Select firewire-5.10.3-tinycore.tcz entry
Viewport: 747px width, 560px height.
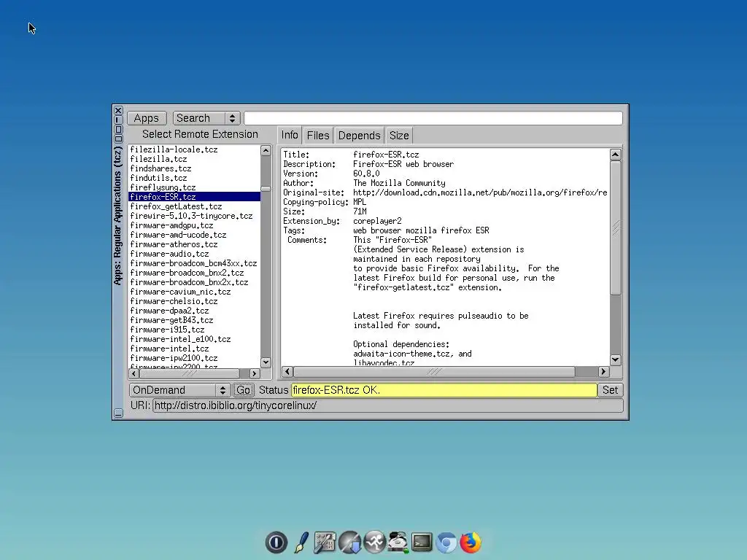[x=194, y=216]
